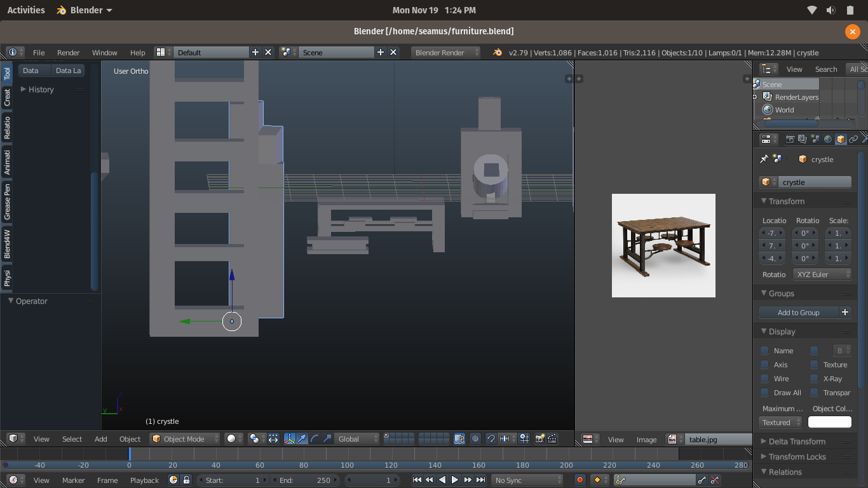Open the XYZ Euler rotation mode dropdown

(822, 274)
